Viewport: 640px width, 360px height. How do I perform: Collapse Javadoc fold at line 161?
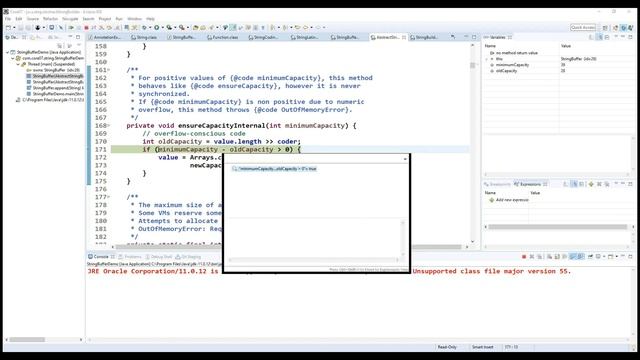coord(108,70)
